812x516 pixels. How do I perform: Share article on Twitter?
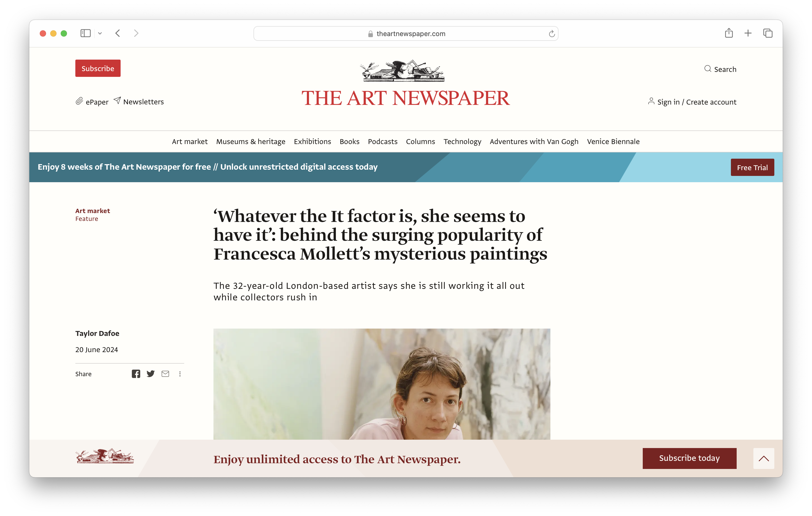point(150,374)
